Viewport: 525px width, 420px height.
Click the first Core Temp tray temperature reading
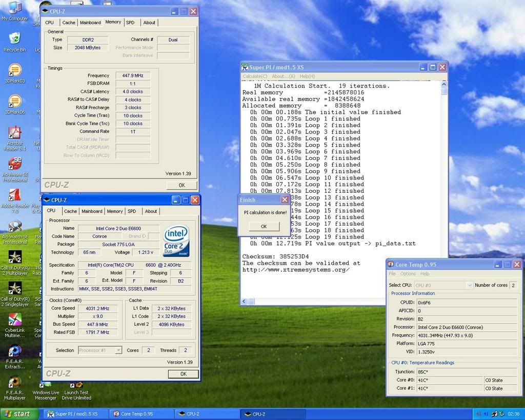[x=478, y=414]
